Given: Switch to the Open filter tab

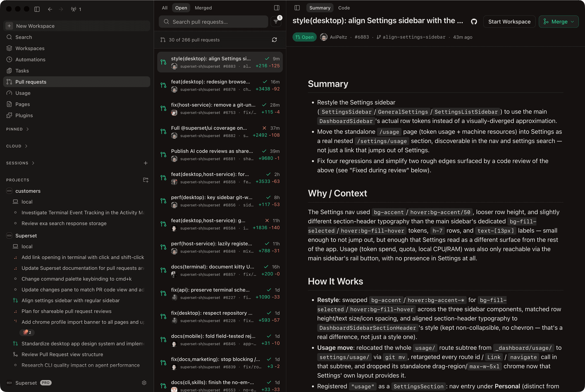Looking at the screenshot, I should [x=181, y=8].
